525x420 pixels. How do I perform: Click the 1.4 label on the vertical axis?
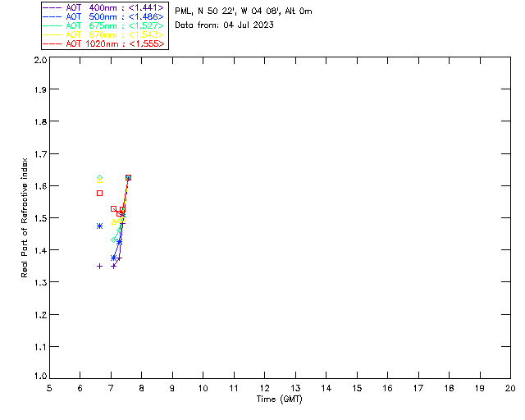[x=40, y=250]
